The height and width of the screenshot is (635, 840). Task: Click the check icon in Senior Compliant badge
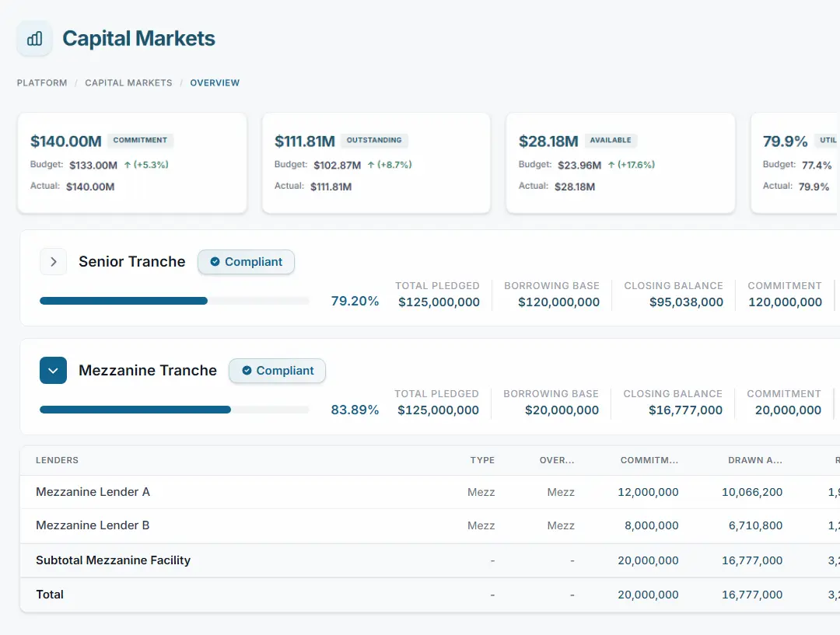(x=215, y=262)
